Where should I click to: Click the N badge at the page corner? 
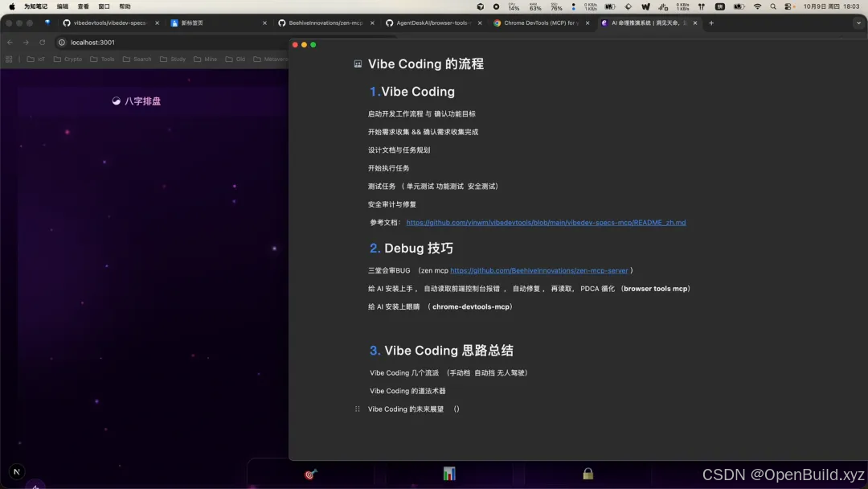(x=17, y=472)
